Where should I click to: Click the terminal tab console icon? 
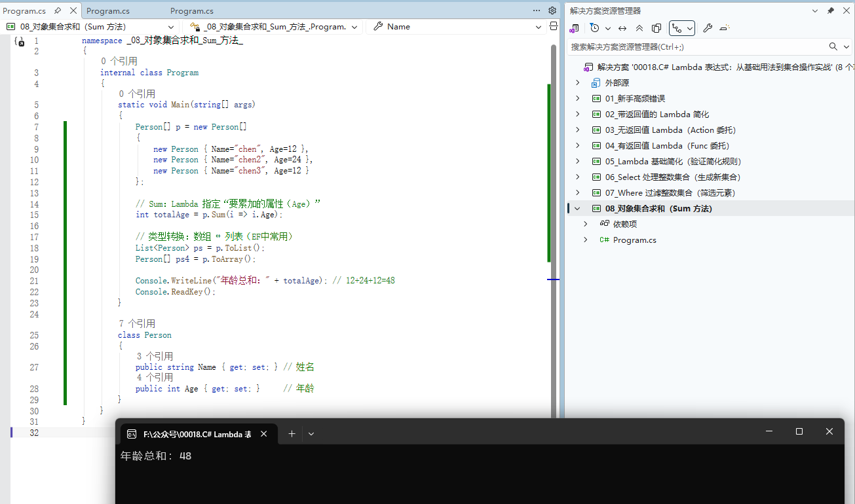pyautogui.click(x=132, y=433)
